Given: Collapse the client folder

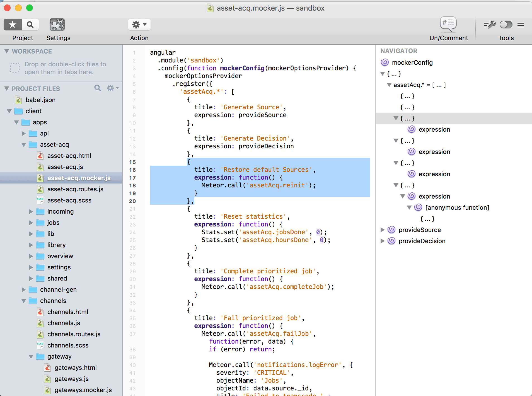Looking at the screenshot, I should tap(9, 111).
